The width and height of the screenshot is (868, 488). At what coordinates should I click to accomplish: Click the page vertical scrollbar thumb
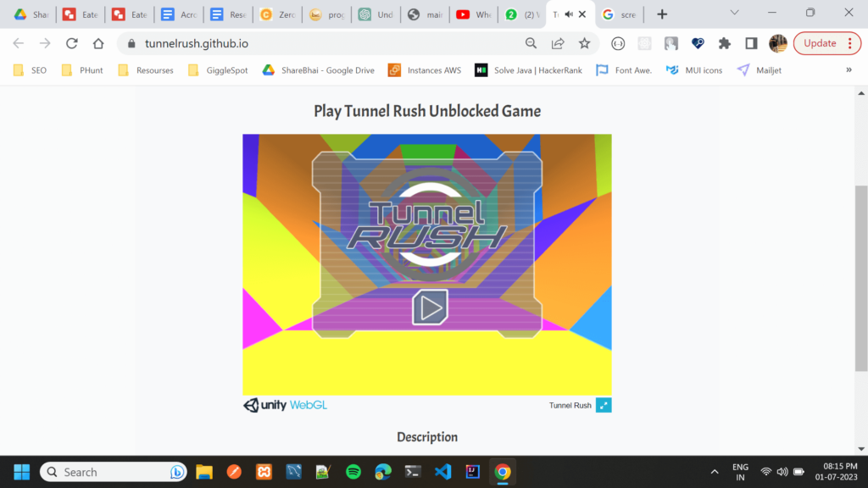click(x=861, y=278)
